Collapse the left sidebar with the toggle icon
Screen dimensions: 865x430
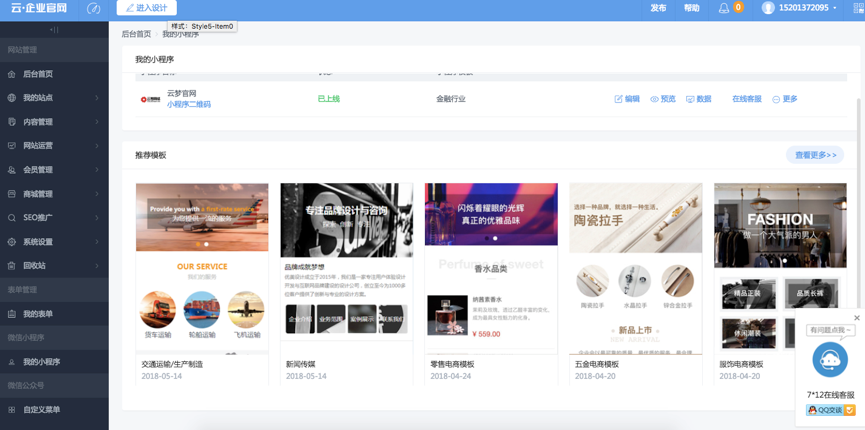pyautogui.click(x=54, y=30)
